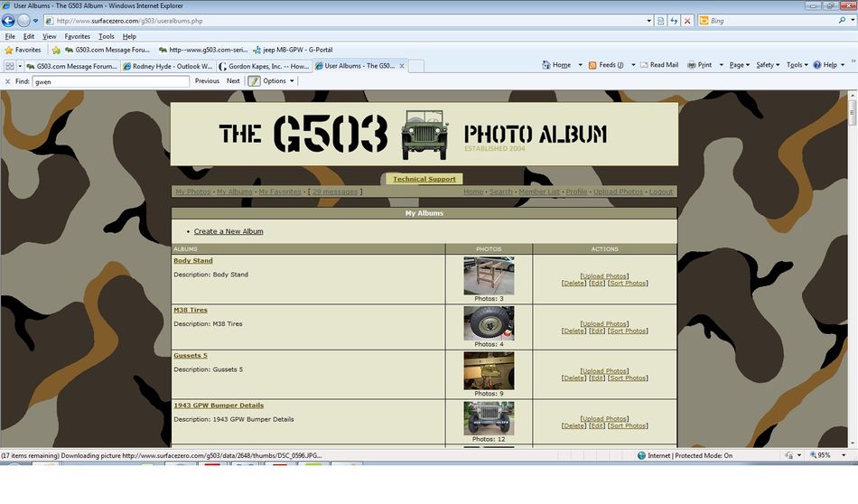Screen dimensions: 858x504
Task: Click the browser Back arrow button
Action: (8, 21)
